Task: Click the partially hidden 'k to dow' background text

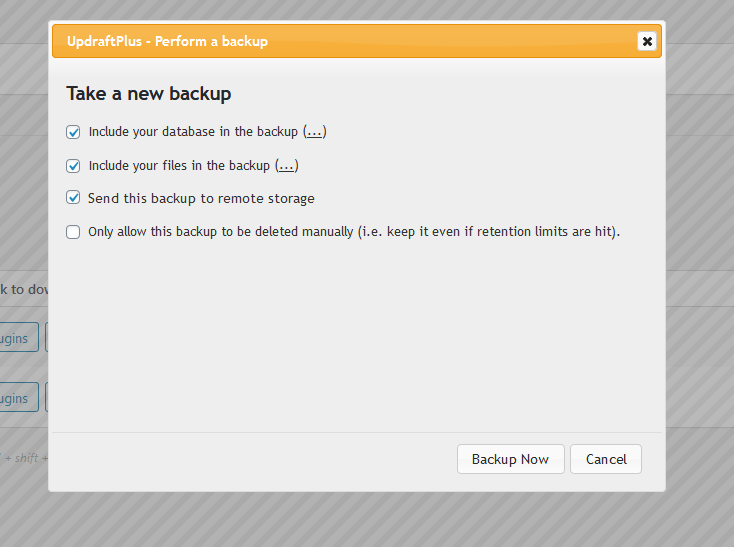Action: click(x=23, y=289)
